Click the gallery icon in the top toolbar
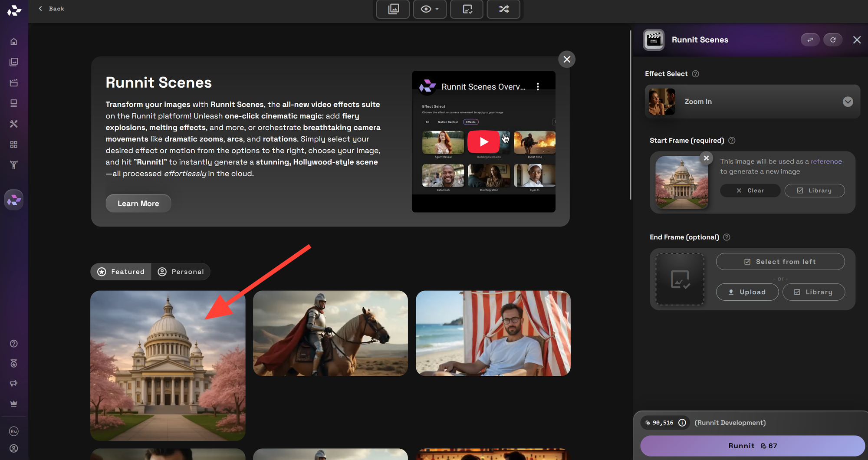Viewport: 868px width, 460px height. [393, 9]
